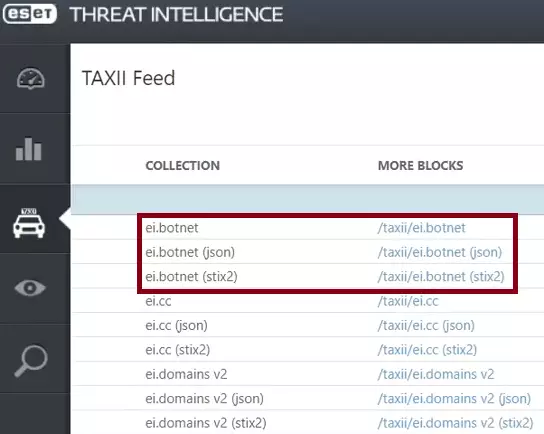Open the eye monitoring icon in sidebar
This screenshot has height=434, width=544.
[30, 288]
